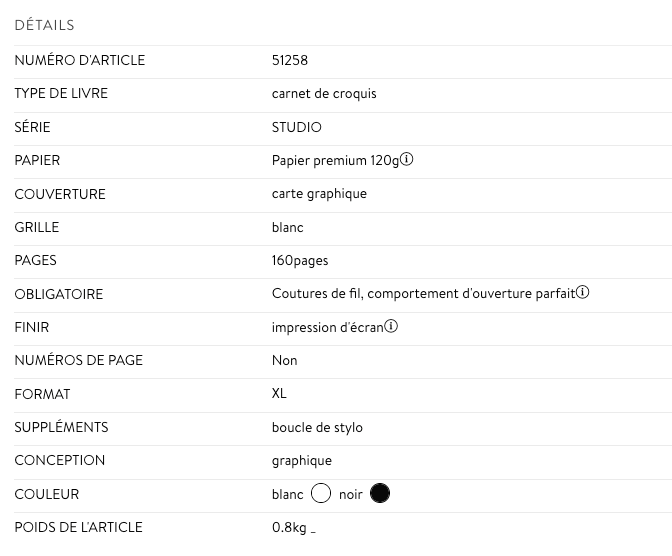Click the blanc color label
672x556 pixels.
[288, 494]
